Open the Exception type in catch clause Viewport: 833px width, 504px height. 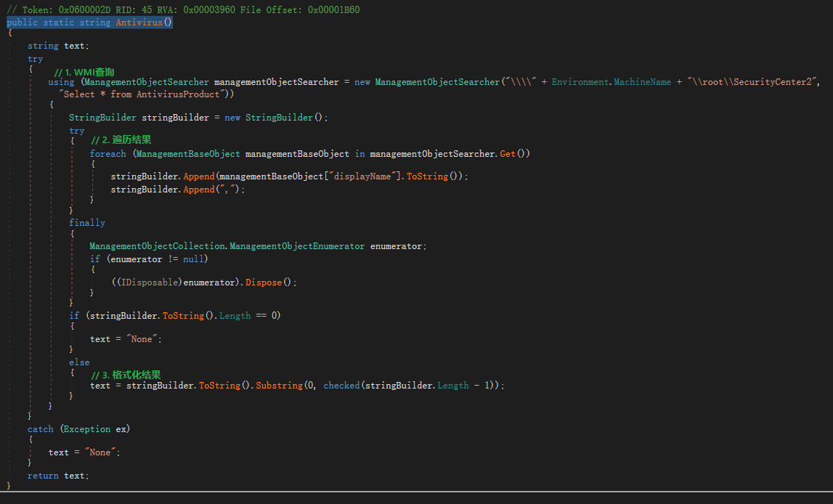87,428
